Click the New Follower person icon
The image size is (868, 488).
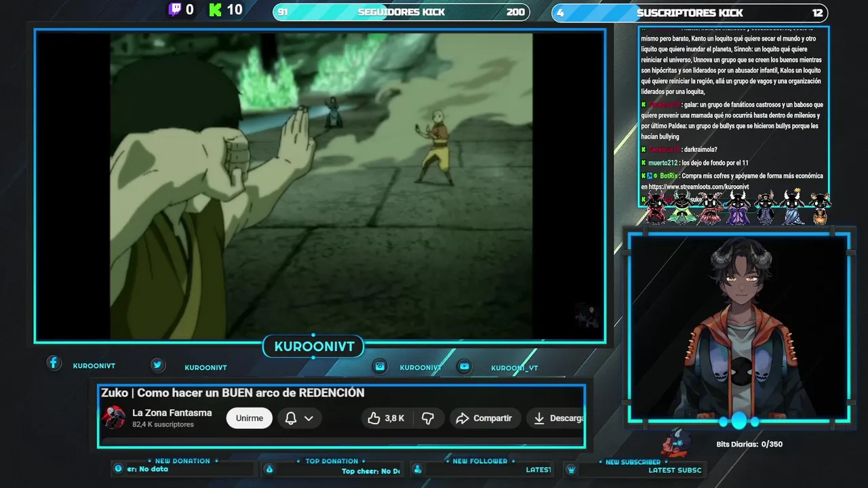point(418,469)
